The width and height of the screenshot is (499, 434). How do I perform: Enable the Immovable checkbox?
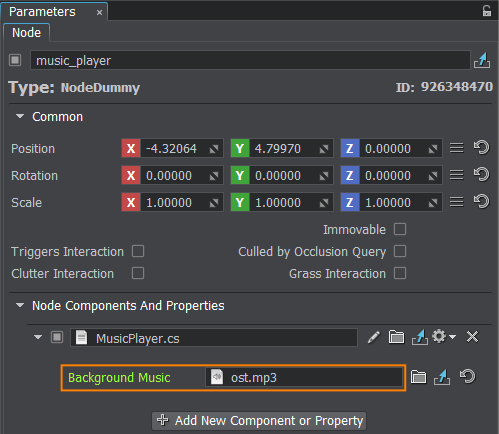coord(400,229)
